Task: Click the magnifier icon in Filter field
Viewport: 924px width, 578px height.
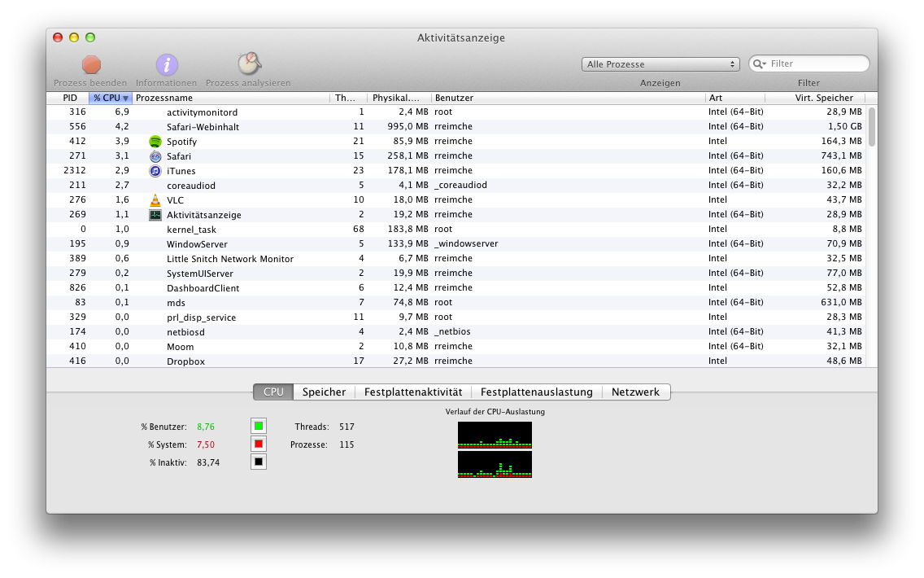Action: pos(759,63)
